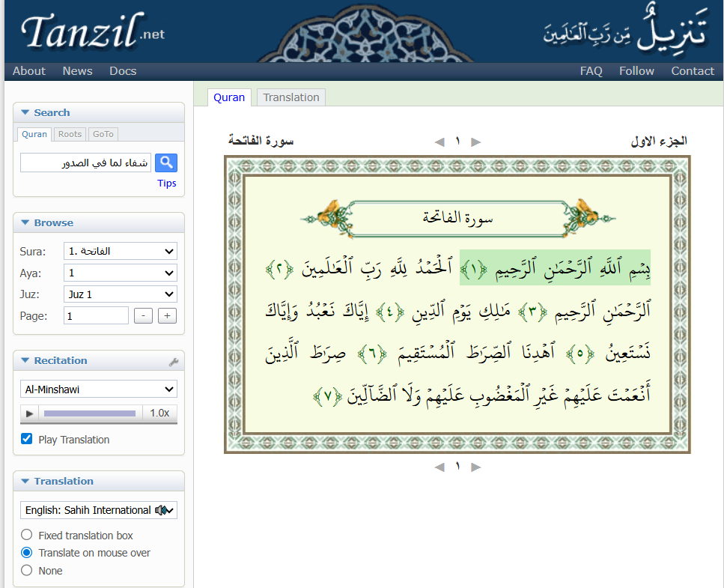
Task: Click the Arabic Tanzil calligraphy header
Action: (x=624, y=31)
